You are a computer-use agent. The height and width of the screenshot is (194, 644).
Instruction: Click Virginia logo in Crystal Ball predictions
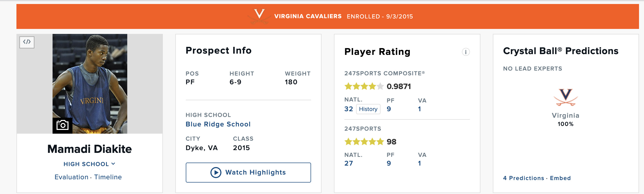pyautogui.click(x=565, y=97)
